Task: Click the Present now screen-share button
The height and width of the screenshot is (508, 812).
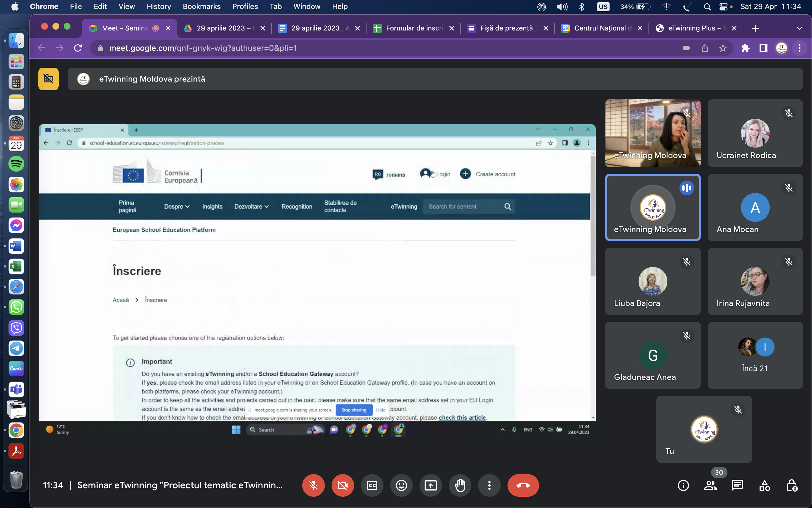Action: pos(431,485)
